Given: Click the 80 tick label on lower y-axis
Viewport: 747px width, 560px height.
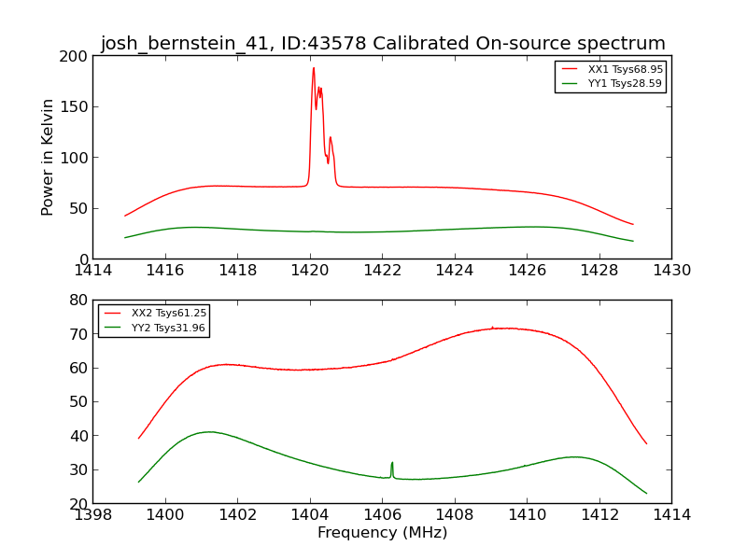Looking at the screenshot, I should (x=80, y=301).
